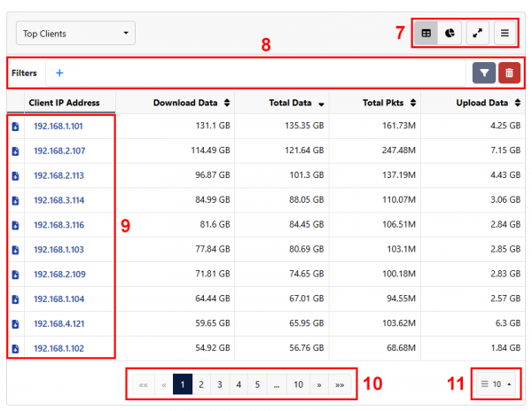532x411 pixels.
Task: Go to page 5
Action: [257, 384]
